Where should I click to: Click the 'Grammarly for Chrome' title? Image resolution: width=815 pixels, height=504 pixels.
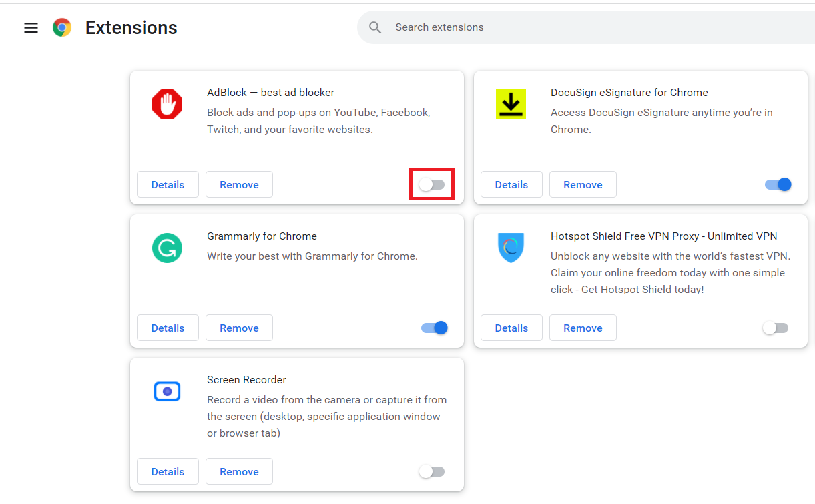coord(262,236)
